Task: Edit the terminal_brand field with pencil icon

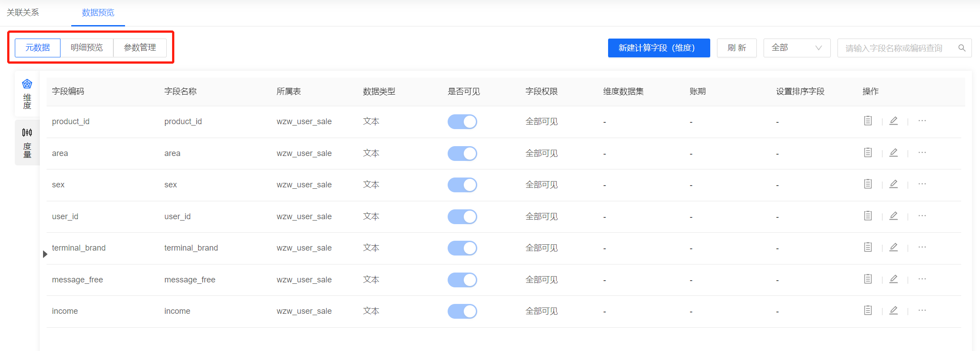Action: pos(894,247)
